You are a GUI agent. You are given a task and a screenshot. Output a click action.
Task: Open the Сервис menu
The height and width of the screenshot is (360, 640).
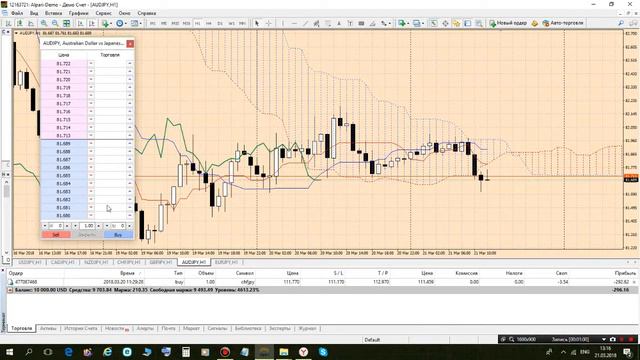click(103, 13)
